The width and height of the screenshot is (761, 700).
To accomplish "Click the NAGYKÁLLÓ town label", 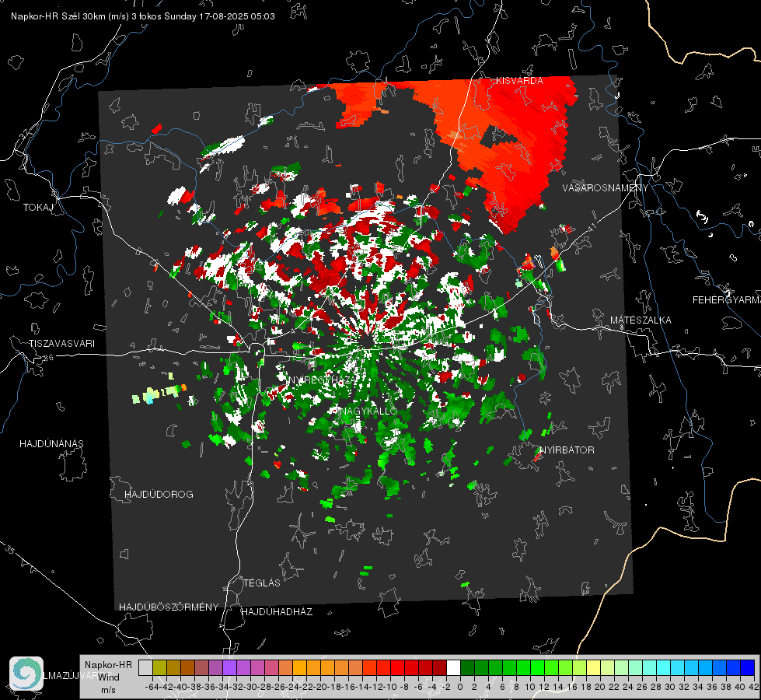I will point(369,411).
